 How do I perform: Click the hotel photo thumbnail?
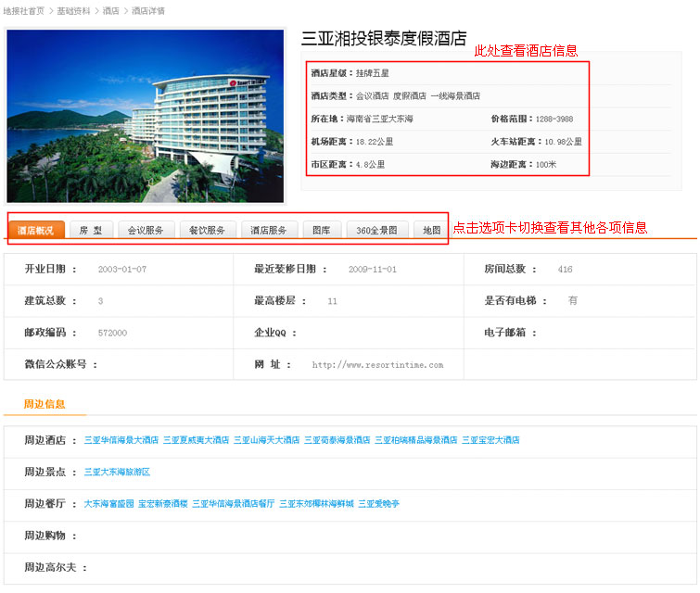click(x=146, y=116)
